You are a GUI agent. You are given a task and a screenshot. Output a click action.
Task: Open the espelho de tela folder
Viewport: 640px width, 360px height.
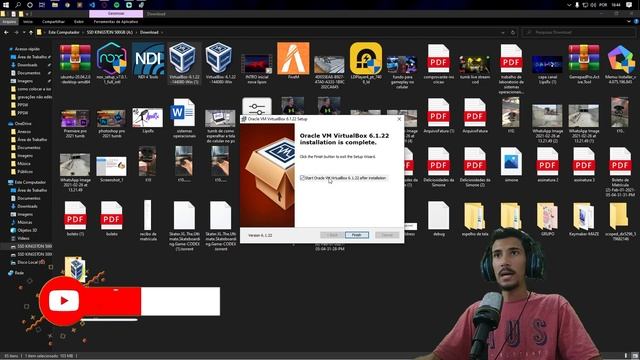(474, 216)
